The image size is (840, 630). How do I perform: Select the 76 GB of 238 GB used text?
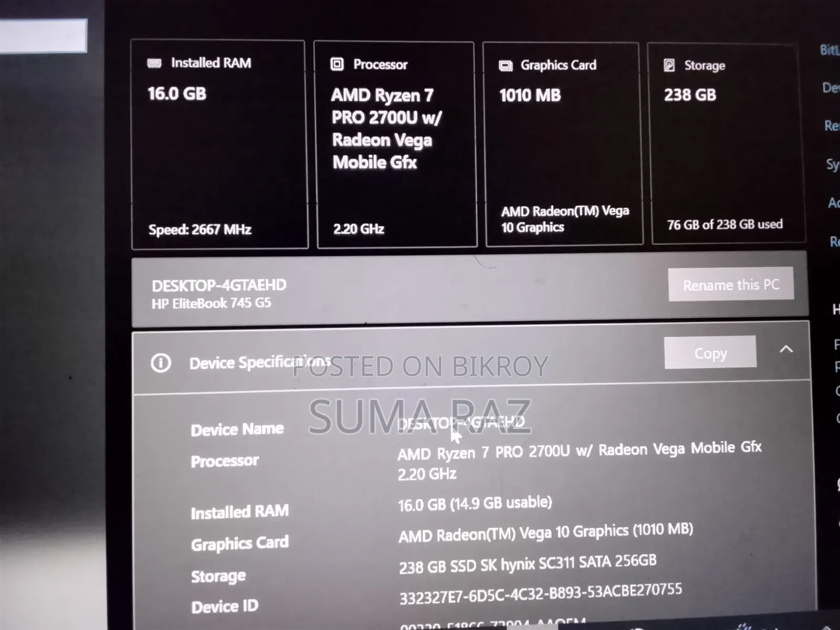pos(725,225)
